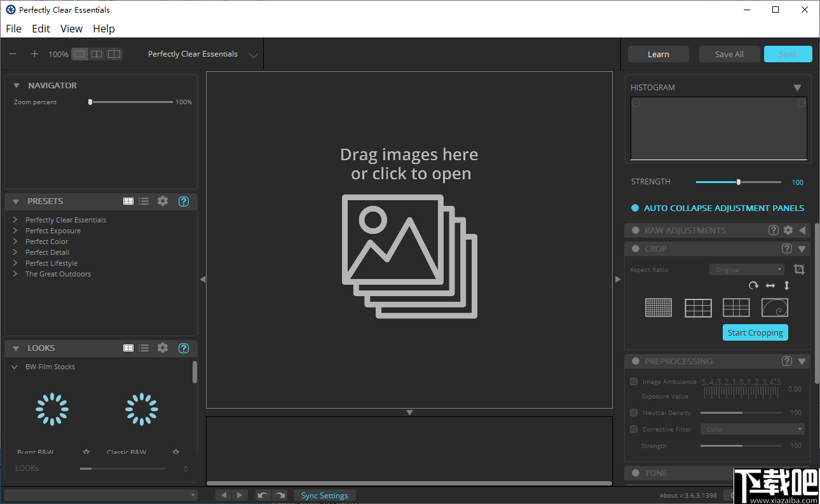Open the Edit menu
This screenshot has height=504, width=820.
(41, 29)
